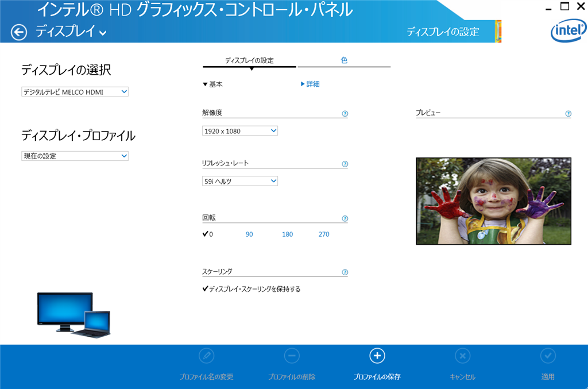
Task: Select rotation 180 degrees
Action: point(287,234)
